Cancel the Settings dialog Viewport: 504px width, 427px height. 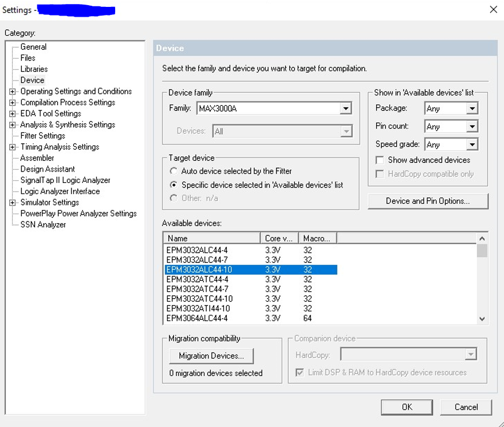466,407
